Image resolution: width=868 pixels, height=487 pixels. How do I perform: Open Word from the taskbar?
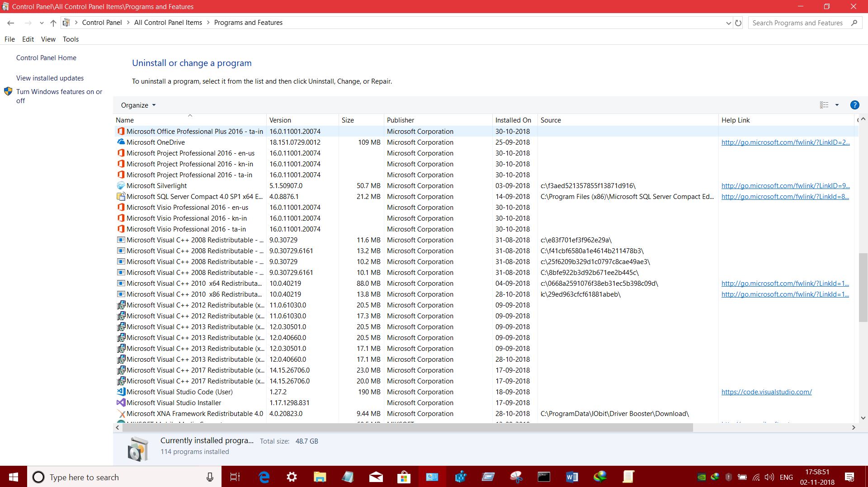click(x=572, y=477)
